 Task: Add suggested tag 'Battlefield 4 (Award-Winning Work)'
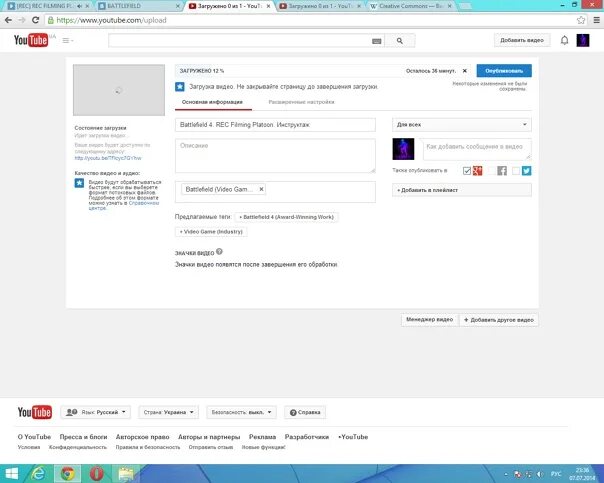287,217
